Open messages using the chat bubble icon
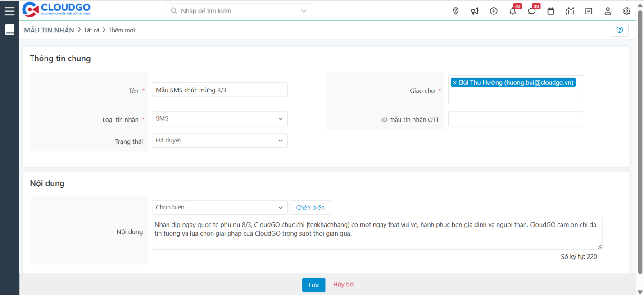Viewport: 644px width, 295px height. [x=531, y=11]
